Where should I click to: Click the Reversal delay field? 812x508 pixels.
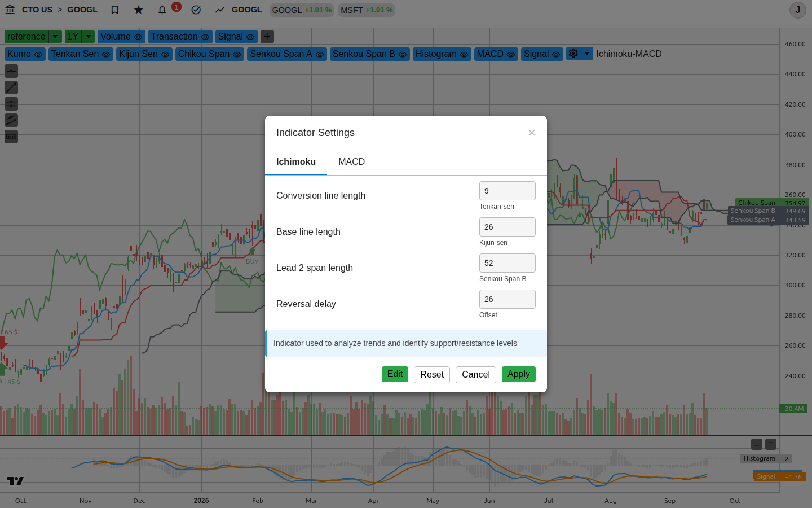507,299
